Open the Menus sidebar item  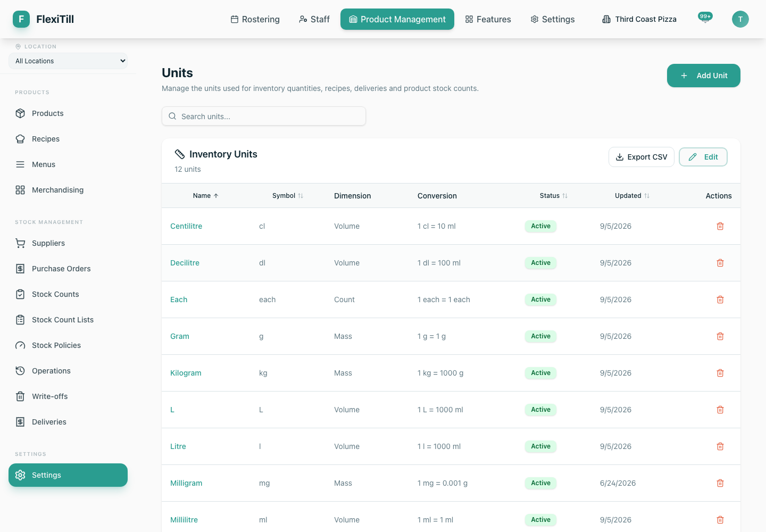(68, 164)
